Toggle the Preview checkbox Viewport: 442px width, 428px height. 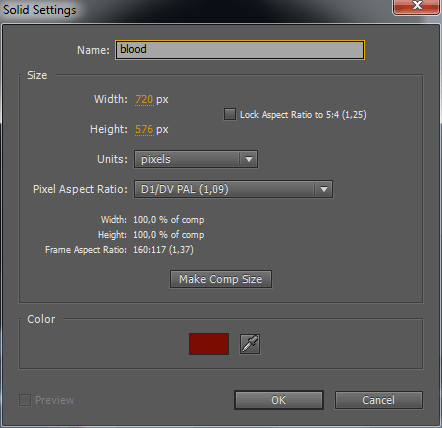pos(25,400)
